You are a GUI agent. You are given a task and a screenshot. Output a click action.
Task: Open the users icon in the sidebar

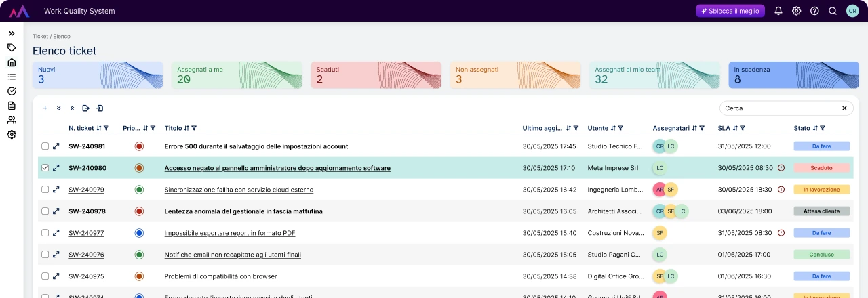pyautogui.click(x=12, y=121)
